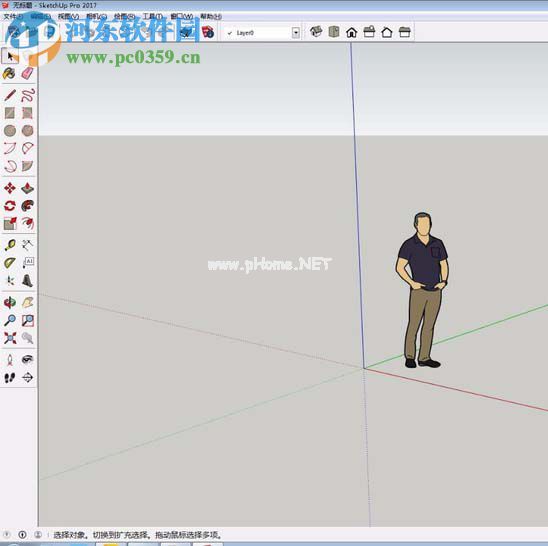Pick the pink Eraser tool
Viewport: 548px width, 546px height.
click(27, 73)
